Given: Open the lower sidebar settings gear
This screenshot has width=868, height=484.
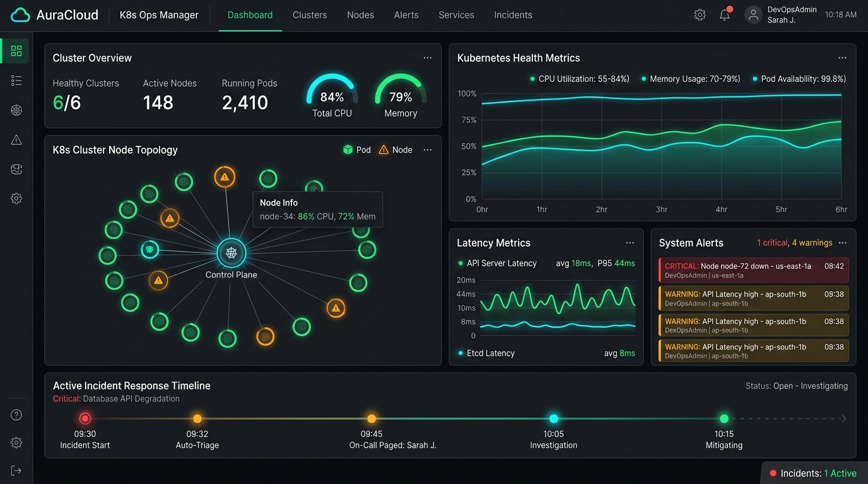Looking at the screenshot, I should pyautogui.click(x=16, y=442).
